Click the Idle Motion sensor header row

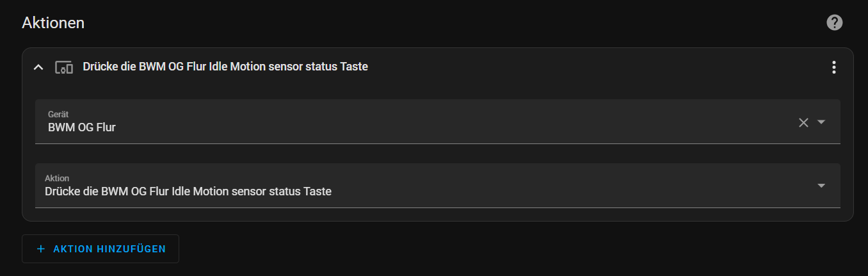(x=438, y=67)
